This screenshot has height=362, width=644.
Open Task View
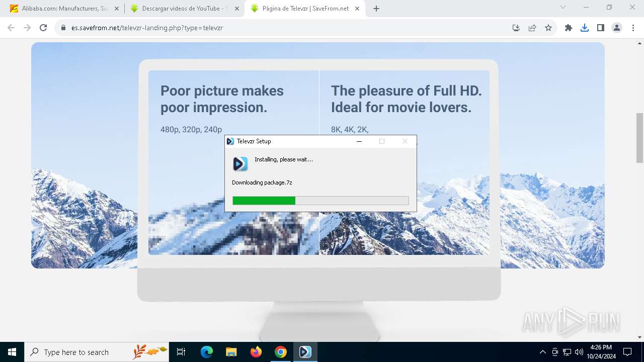181,352
